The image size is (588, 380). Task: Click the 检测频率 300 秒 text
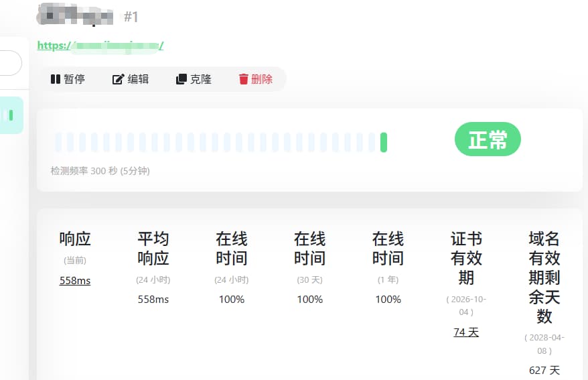[100, 171]
